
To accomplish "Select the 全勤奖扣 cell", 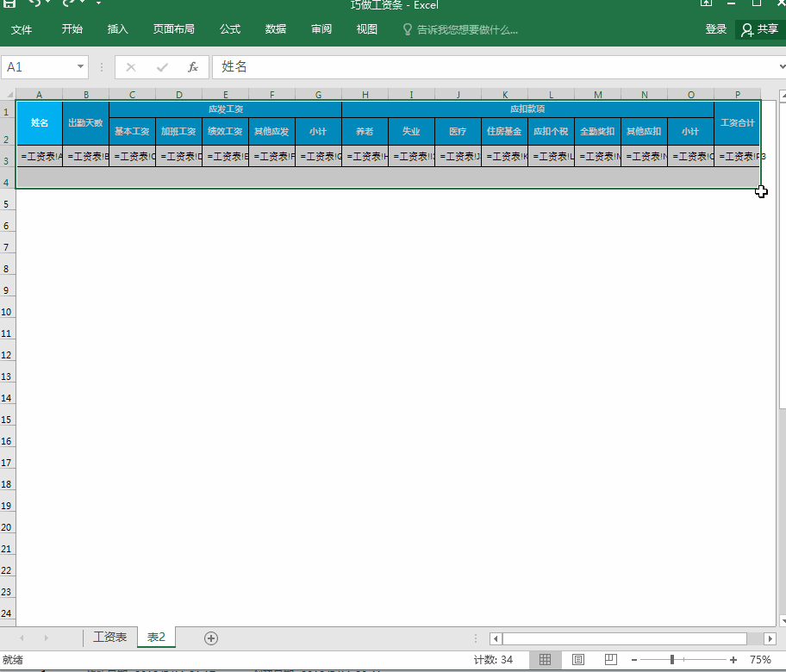I will coord(597,131).
